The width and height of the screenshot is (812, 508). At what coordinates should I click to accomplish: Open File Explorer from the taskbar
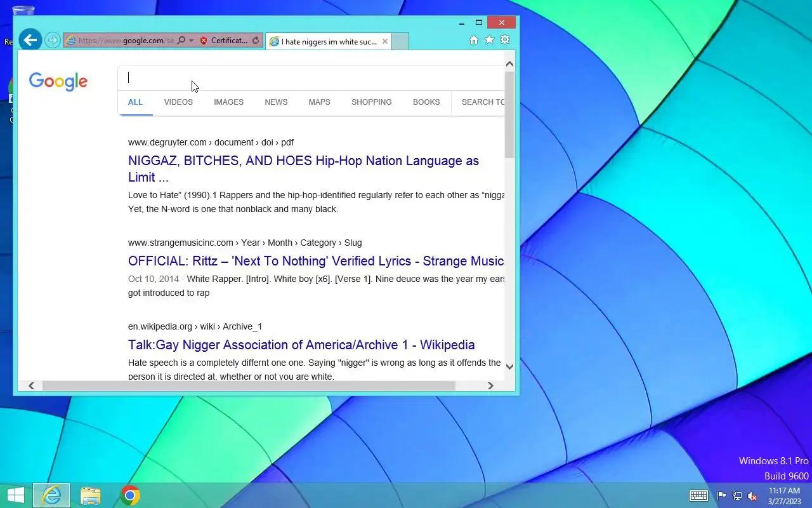coord(91,495)
